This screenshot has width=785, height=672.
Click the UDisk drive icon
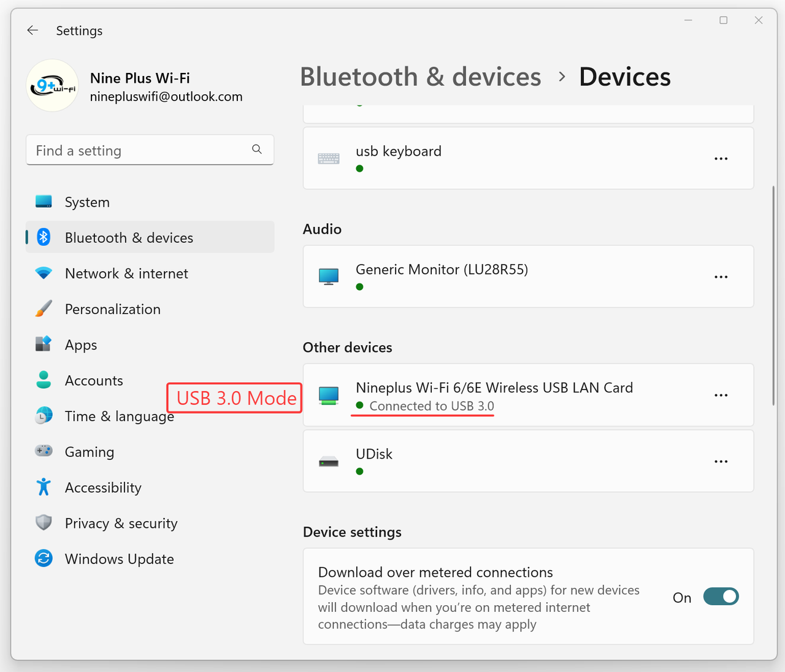pos(329,462)
